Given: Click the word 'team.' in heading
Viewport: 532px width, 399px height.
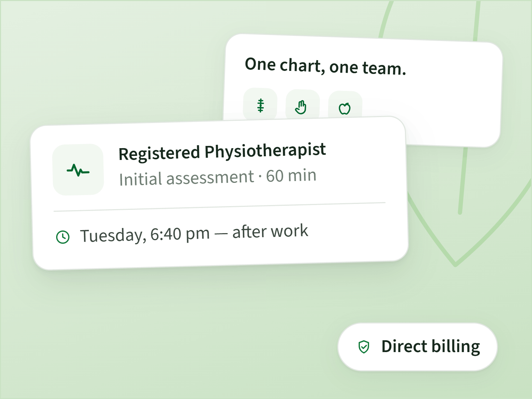Looking at the screenshot, I should point(384,68).
